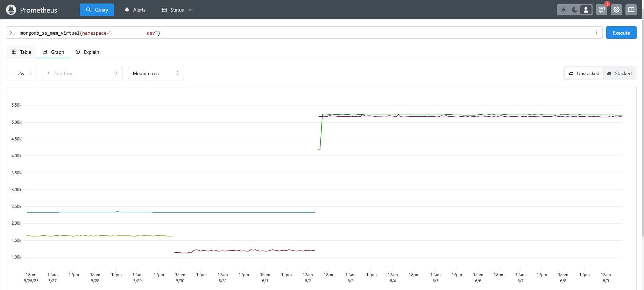
Task: Select browser-preference theme person icon
Action: (x=586, y=10)
